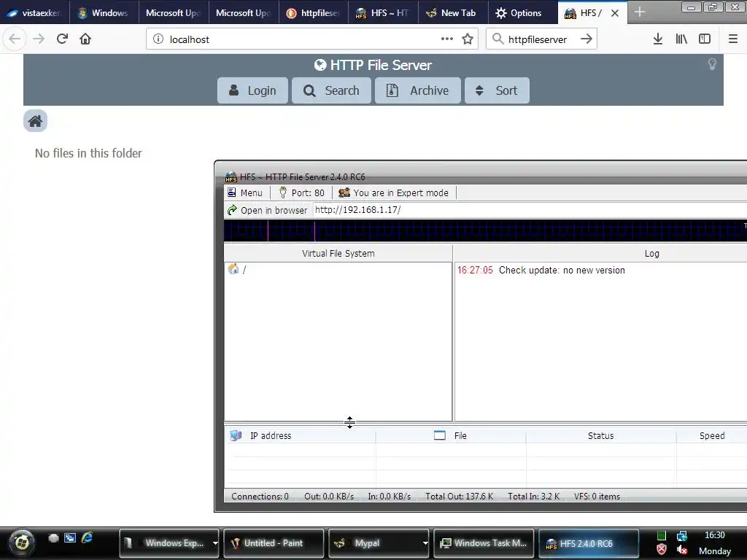Click the Speed column header

tap(712, 436)
